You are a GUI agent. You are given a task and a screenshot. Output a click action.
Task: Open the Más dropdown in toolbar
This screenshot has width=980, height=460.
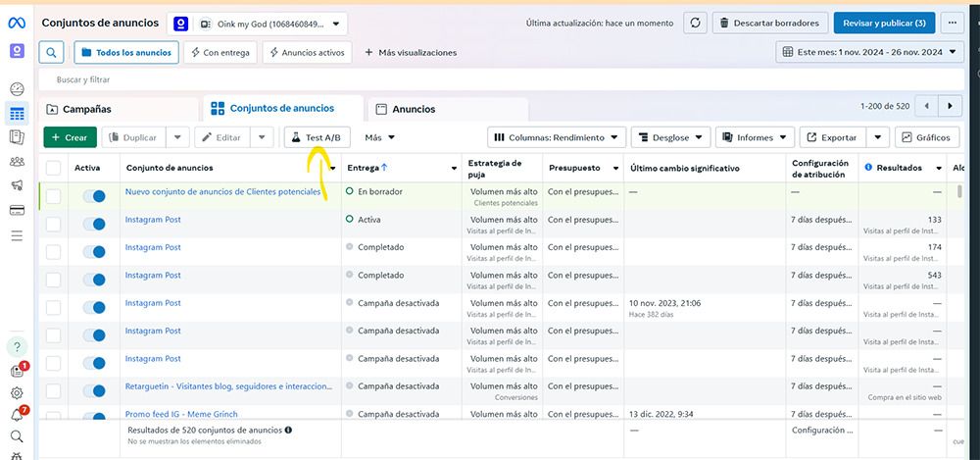379,137
